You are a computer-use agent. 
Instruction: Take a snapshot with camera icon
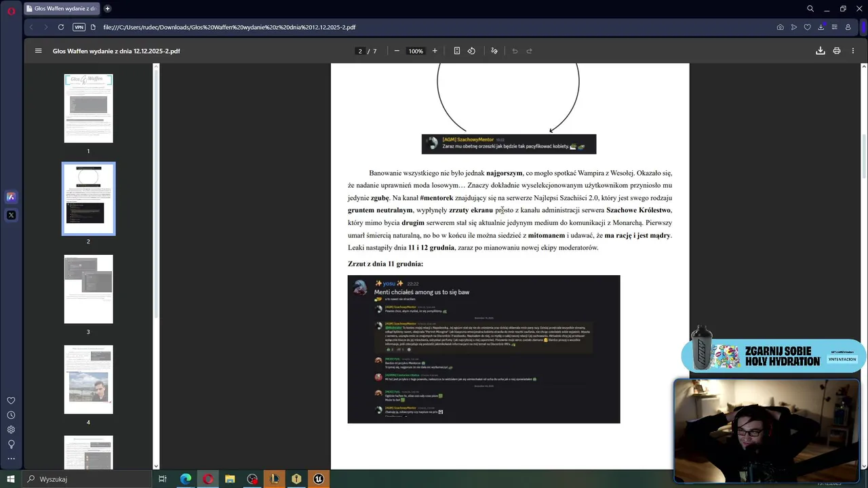click(x=780, y=27)
